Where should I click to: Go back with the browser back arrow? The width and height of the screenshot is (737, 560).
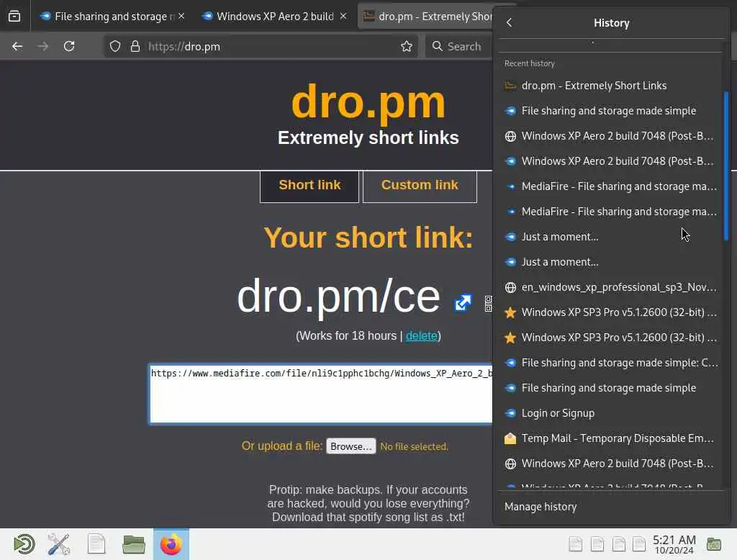pos(17,46)
